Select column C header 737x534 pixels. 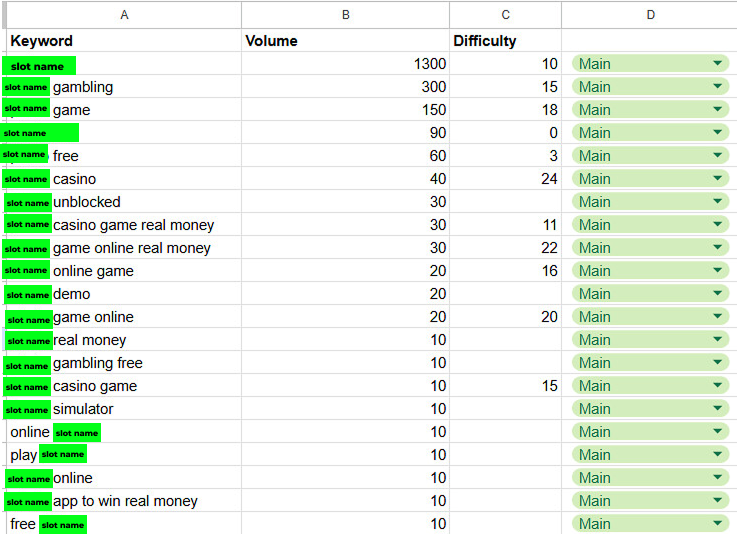pyautogui.click(x=505, y=15)
